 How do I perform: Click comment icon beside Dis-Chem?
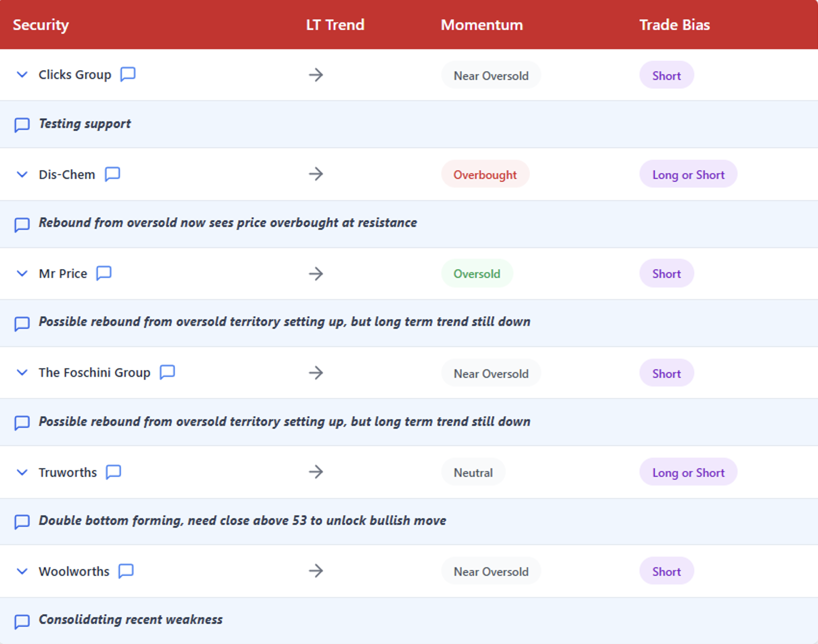pyautogui.click(x=112, y=174)
